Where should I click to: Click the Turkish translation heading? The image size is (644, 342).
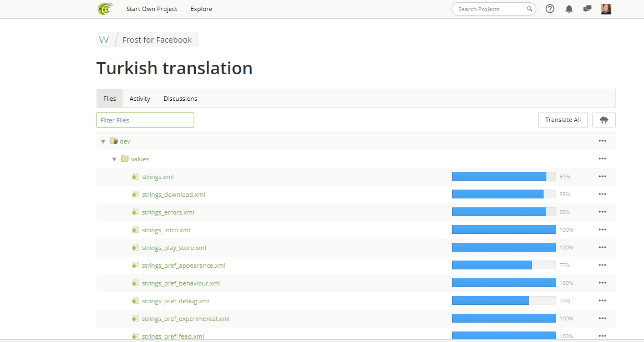[175, 68]
